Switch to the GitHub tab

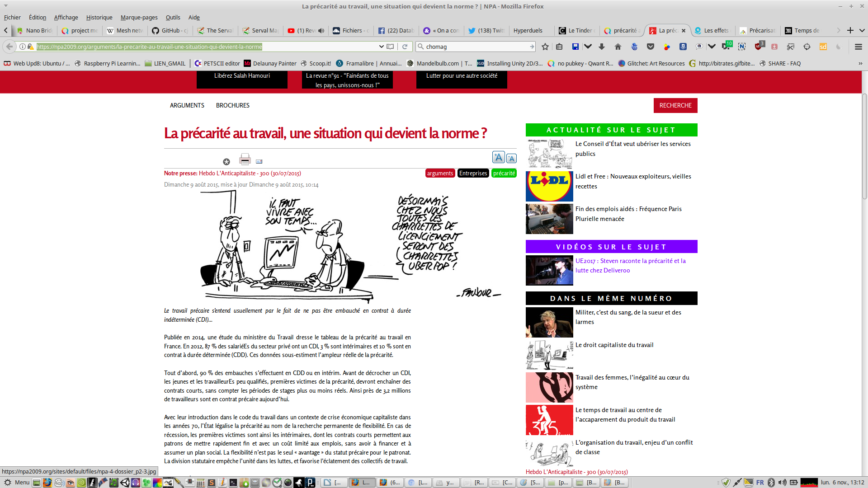click(x=170, y=31)
